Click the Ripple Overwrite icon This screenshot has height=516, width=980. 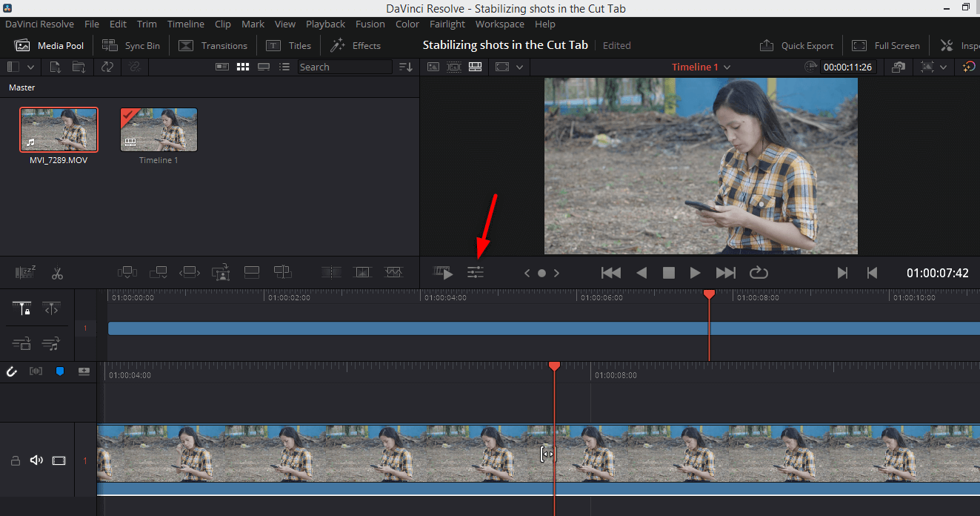click(x=190, y=272)
